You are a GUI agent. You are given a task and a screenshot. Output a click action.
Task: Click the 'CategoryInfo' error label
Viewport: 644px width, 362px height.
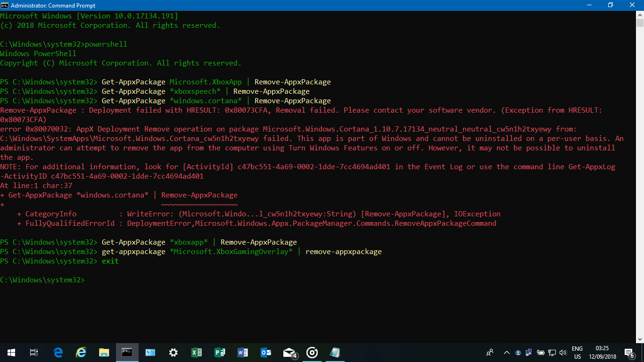51,214
